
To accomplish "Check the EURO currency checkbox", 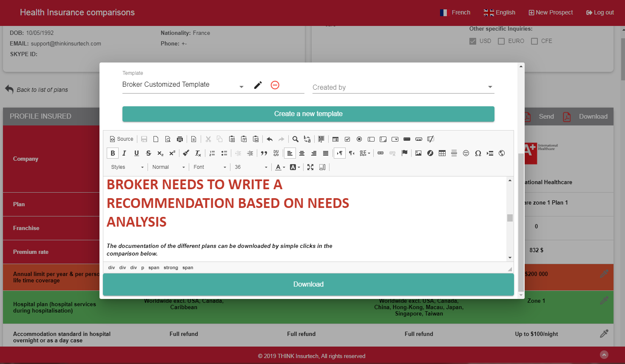I will 501,41.
